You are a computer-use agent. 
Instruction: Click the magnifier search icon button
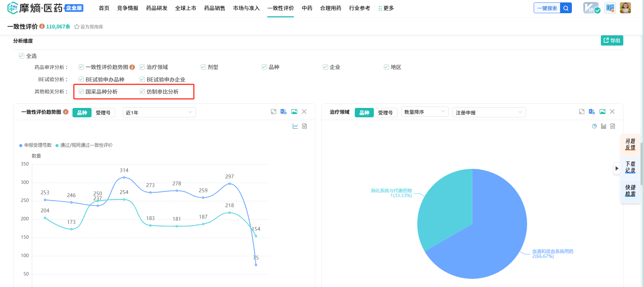(566, 8)
